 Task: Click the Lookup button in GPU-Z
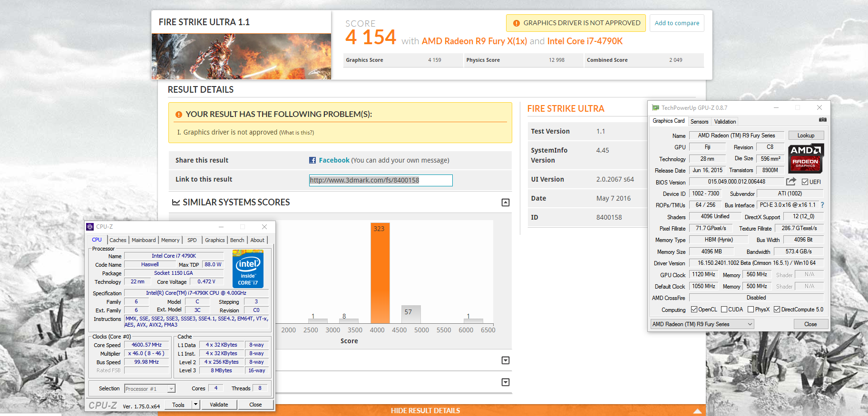coord(806,135)
